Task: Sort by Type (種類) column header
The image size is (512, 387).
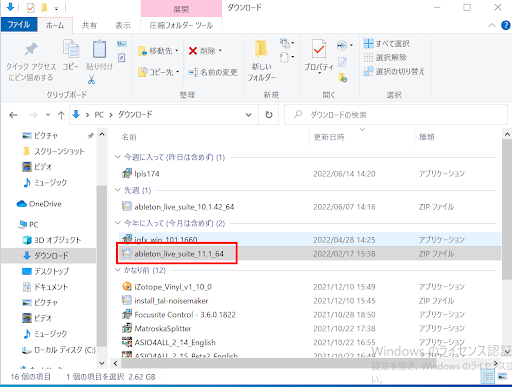Action: [x=427, y=137]
